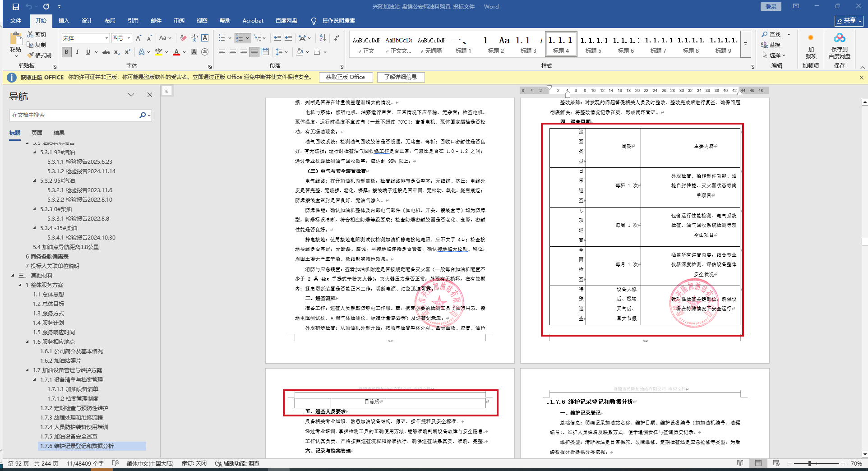Click the Distributed alignment icon
Screen dimensions: 868x471
point(265,52)
